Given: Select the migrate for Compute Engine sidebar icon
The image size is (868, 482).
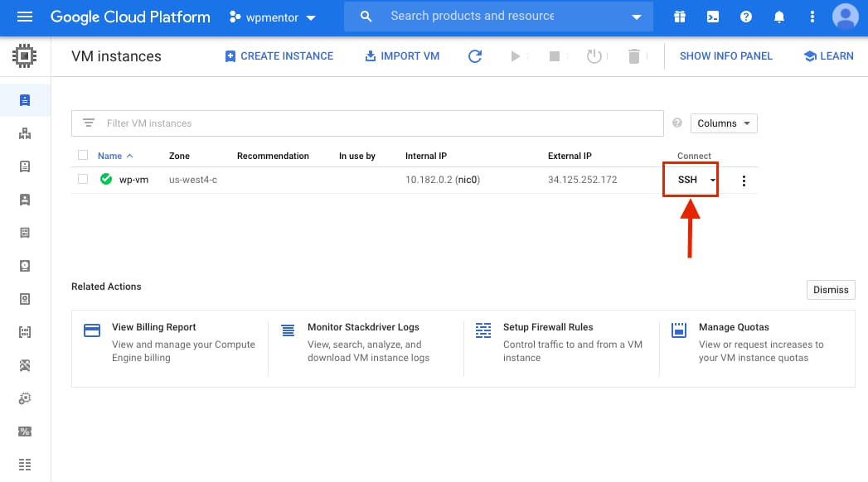Looking at the screenshot, I should point(25,398).
